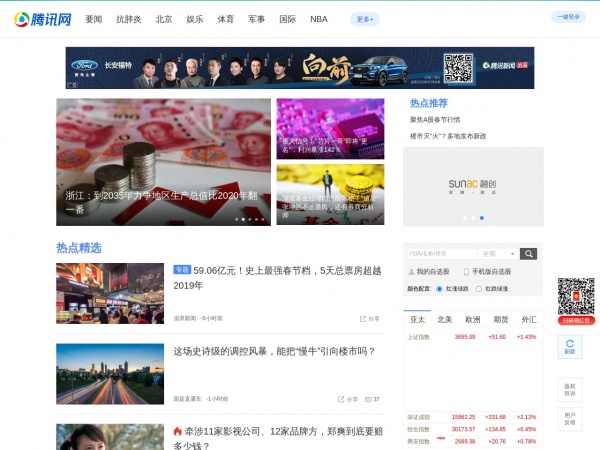Click the 专题 tag badge
This screenshot has height=450, width=600.
click(182, 269)
